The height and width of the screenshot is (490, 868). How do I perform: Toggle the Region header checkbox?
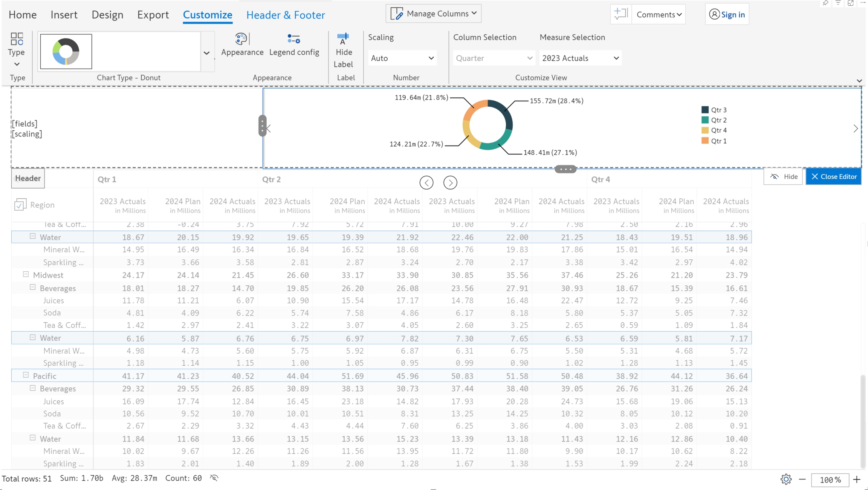click(x=20, y=205)
